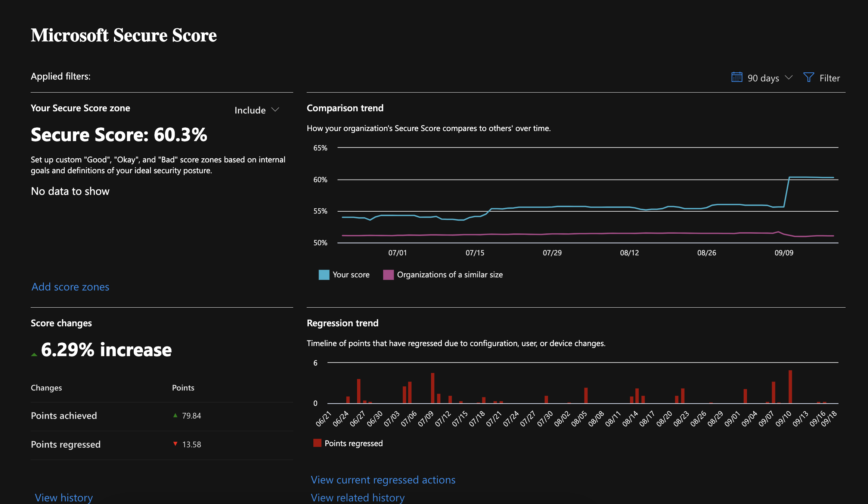
Task: Click the red down arrow beside 13.58
Action: point(176,444)
